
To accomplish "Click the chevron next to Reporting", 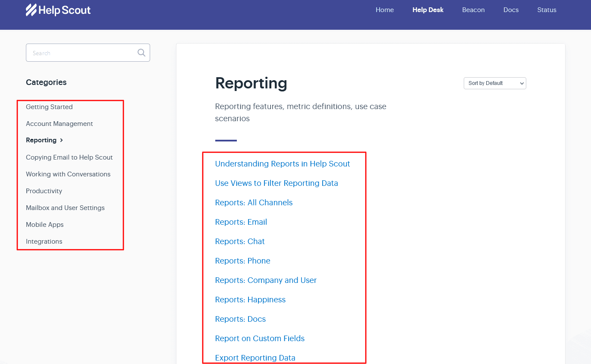I will [62, 140].
